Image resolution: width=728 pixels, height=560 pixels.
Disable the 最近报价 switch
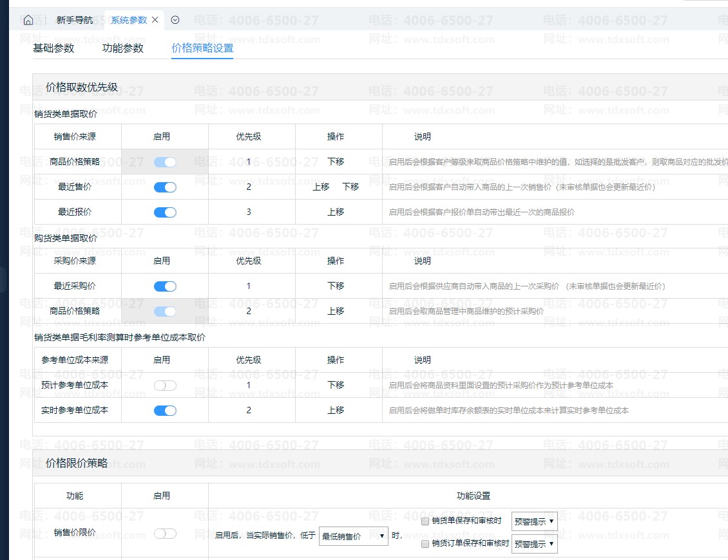(x=165, y=212)
